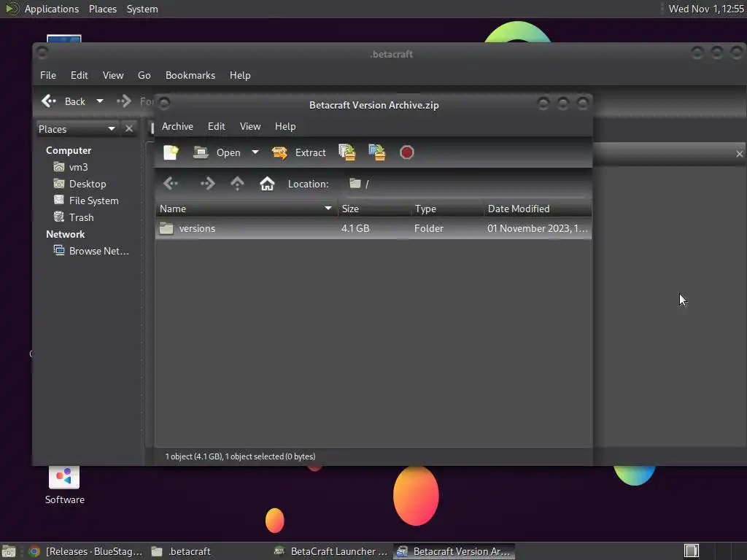Open the System menu in the top panel
This screenshot has height=560, width=747.
pos(142,9)
